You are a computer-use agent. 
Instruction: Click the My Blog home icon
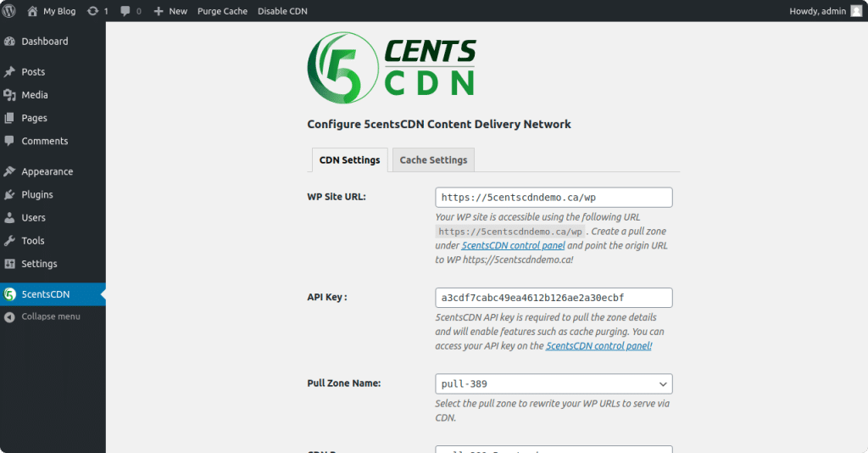click(32, 11)
